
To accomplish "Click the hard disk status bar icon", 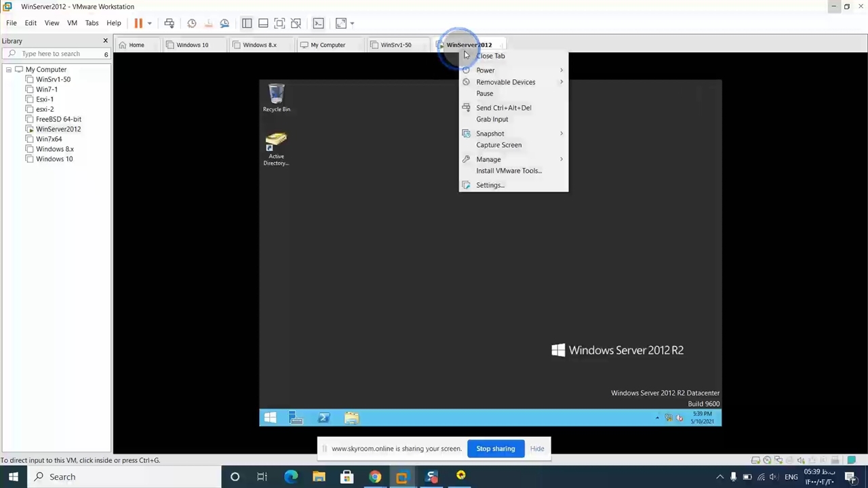I will coord(755,460).
